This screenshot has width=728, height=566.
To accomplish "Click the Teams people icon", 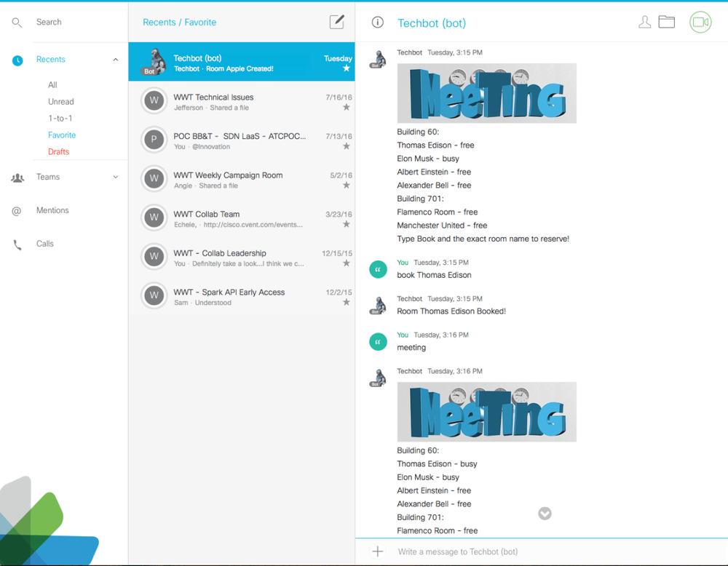I will (x=17, y=178).
